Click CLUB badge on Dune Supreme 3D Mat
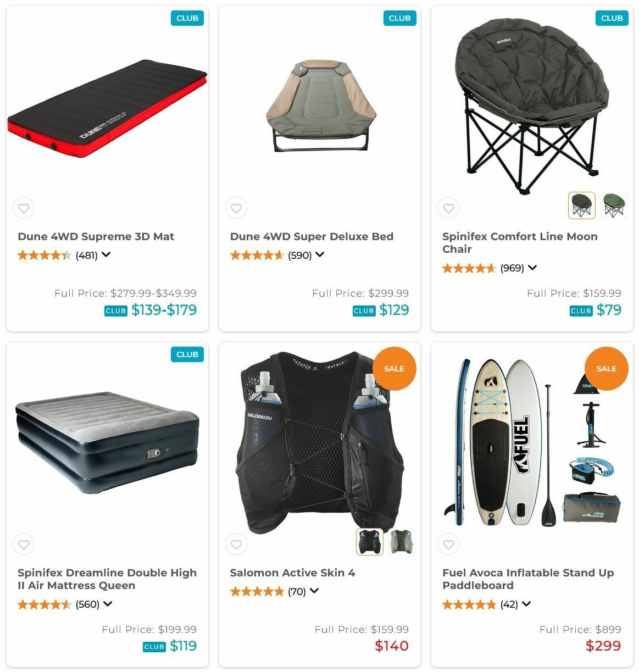639x672 pixels. 187,18
